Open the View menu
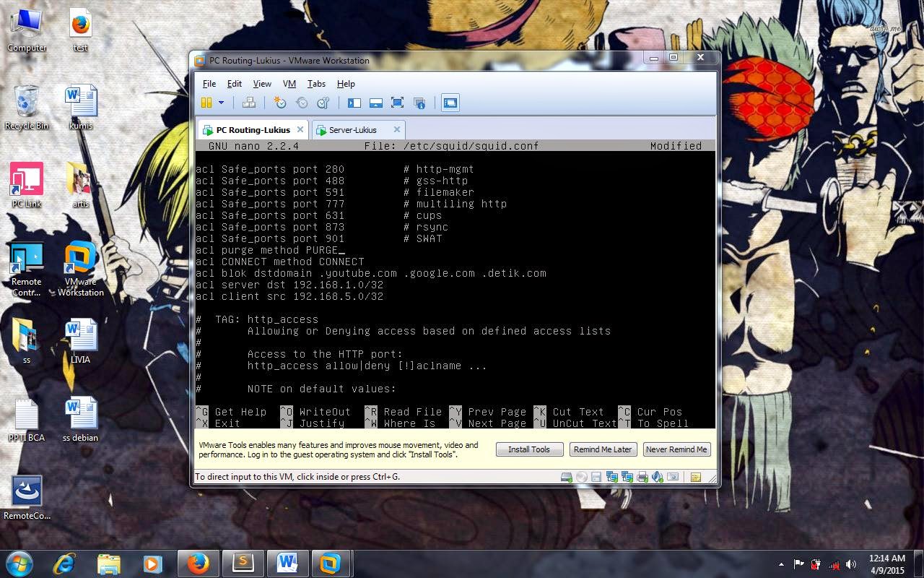This screenshot has height=578, width=924. tap(262, 84)
